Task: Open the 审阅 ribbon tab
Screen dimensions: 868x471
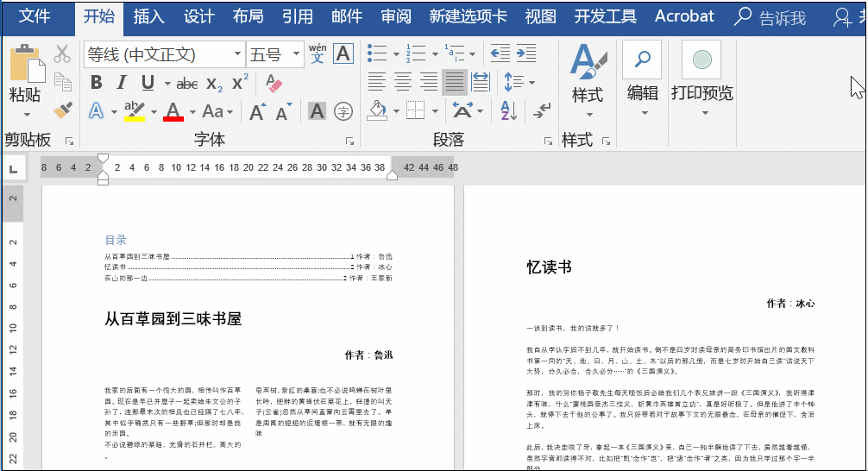Action: click(396, 16)
